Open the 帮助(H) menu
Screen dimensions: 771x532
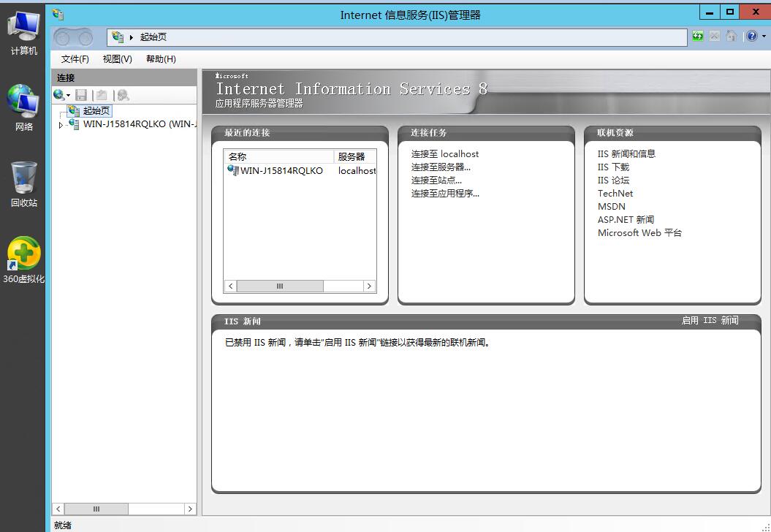tap(161, 59)
